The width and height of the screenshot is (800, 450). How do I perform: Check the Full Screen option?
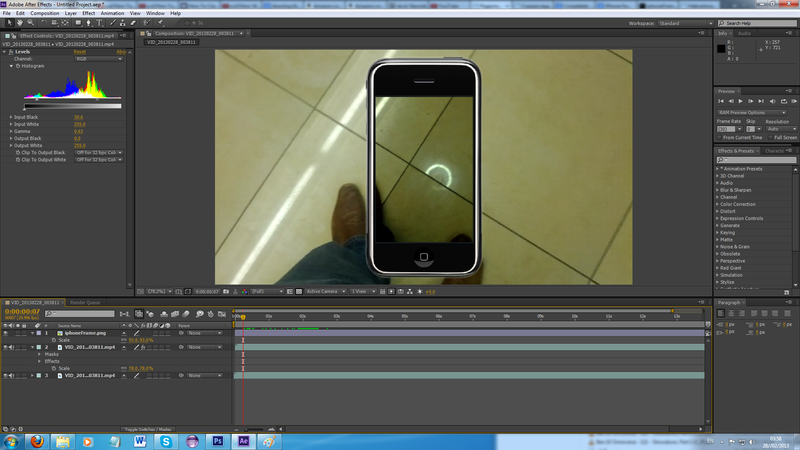[770, 137]
